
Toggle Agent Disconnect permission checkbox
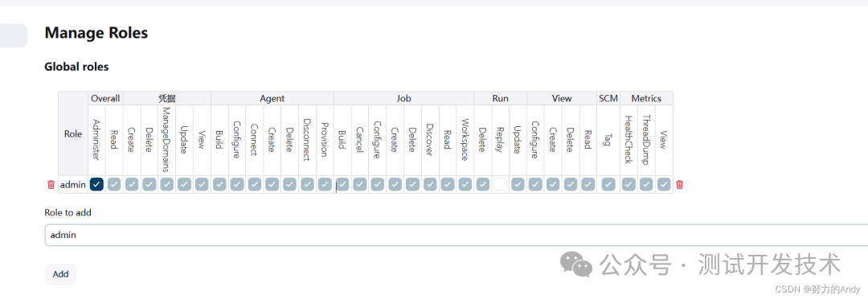coord(307,184)
